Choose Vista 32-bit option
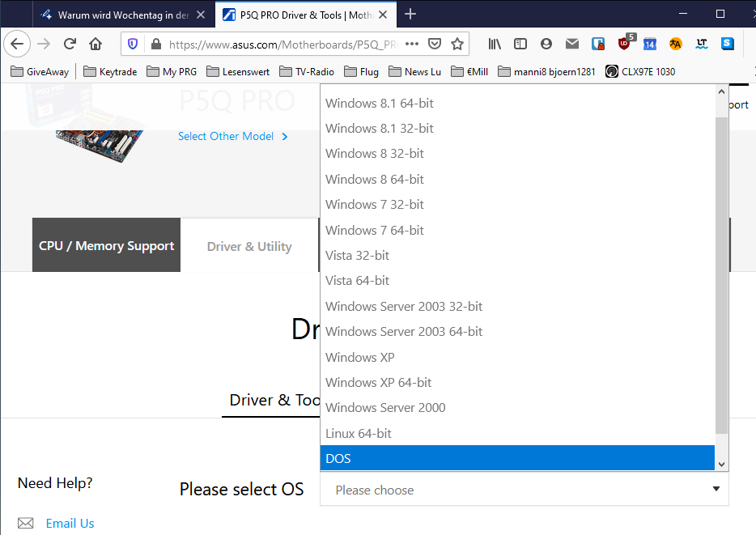The image size is (756, 535). click(x=517, y=256)
